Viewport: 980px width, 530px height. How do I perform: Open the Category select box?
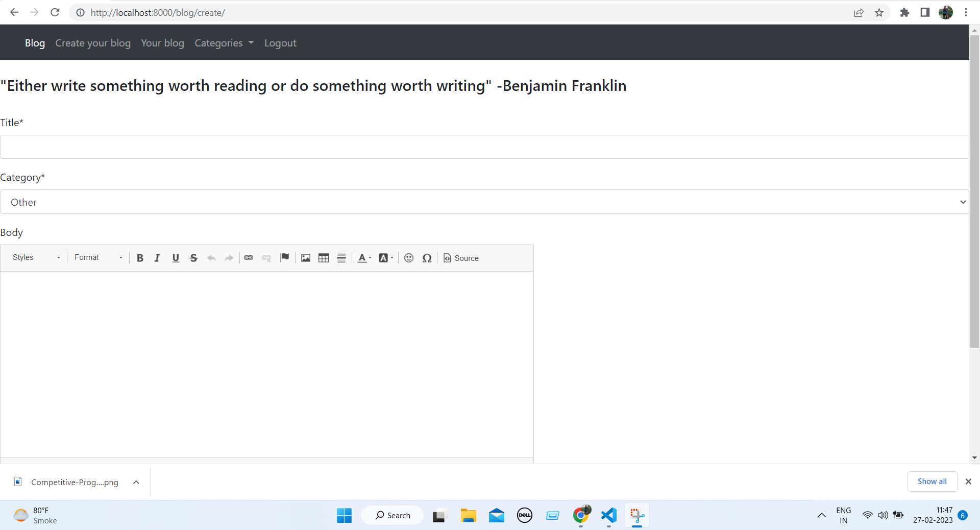[x=484, y=202]
